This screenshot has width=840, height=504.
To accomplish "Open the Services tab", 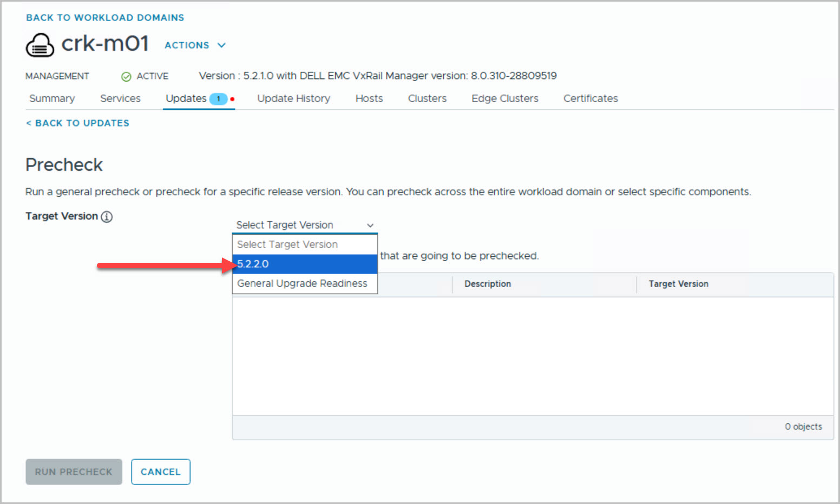I will [120, 98].
